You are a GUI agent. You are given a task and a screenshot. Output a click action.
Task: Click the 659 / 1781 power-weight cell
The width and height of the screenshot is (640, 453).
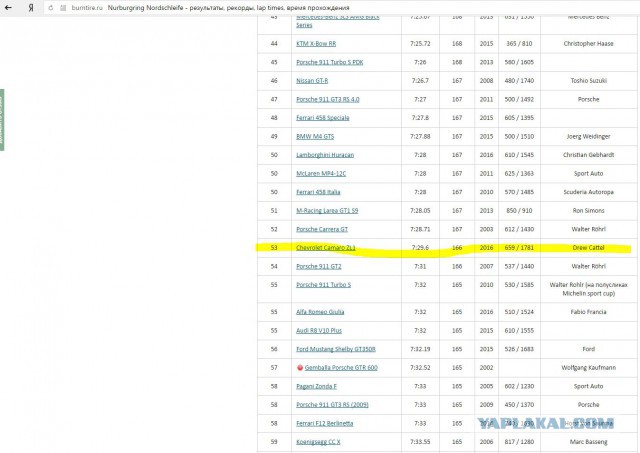click(x=519, y=248)
